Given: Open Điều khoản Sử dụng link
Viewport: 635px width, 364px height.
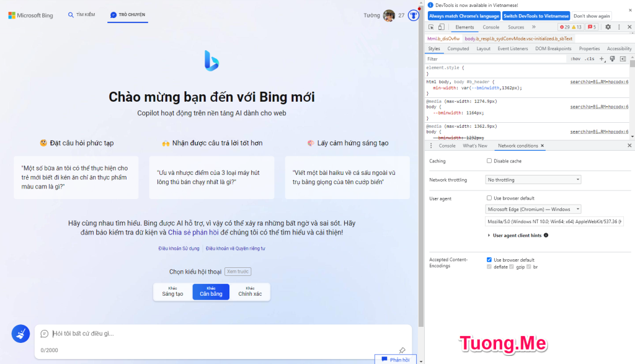Looking at the screenshot, I should 179,249.
